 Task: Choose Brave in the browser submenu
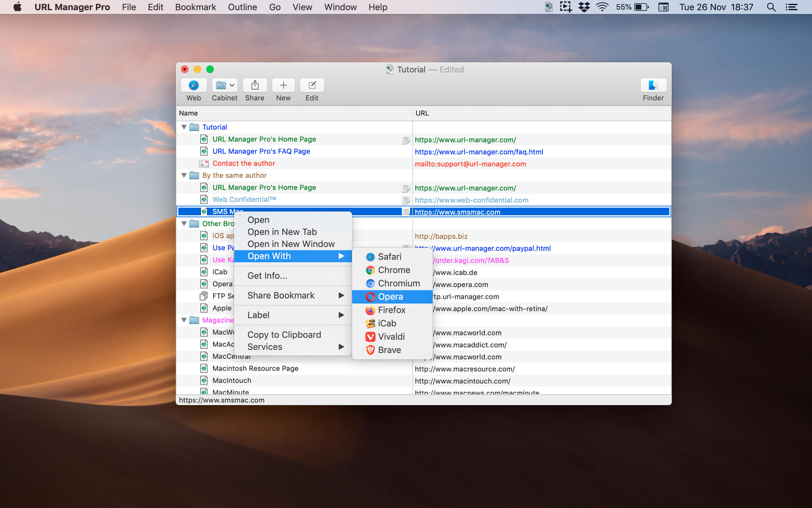coord(389,350)
